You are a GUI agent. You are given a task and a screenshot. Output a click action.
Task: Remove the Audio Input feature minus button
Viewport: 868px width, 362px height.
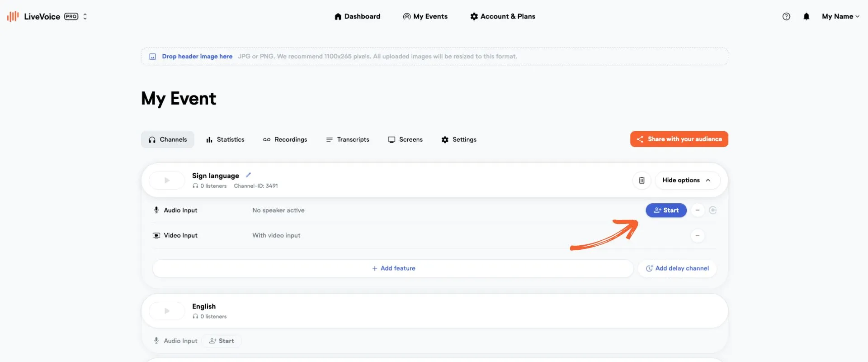click(x=698, y=210)
